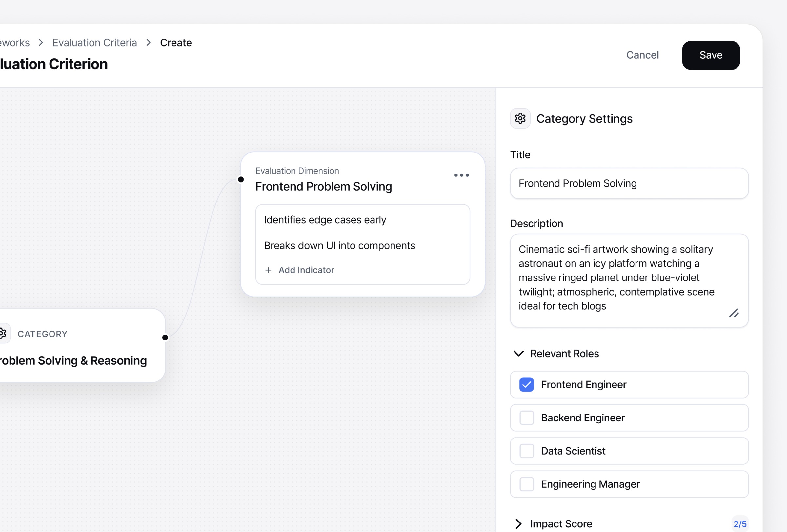Collapse the Relevant Roles section
The image size is (787, 532).
click(x=518, y=354)
